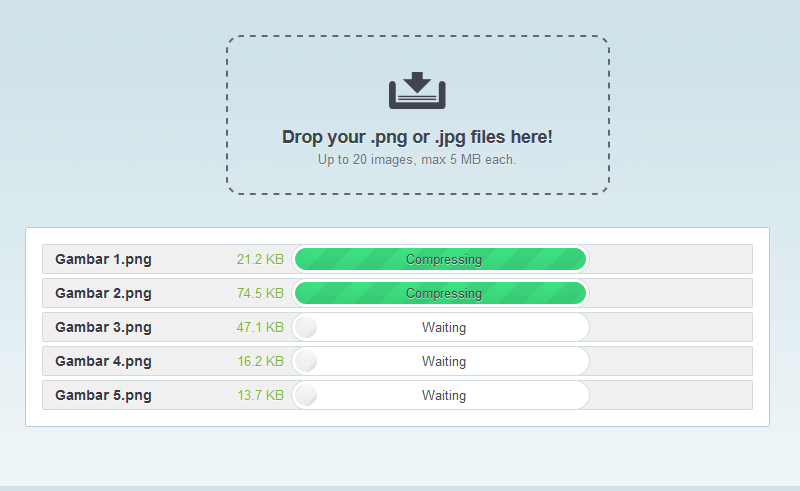Click Gambar 2.png Compressing progress bar
800x491 pixels.
click(440, 293)
